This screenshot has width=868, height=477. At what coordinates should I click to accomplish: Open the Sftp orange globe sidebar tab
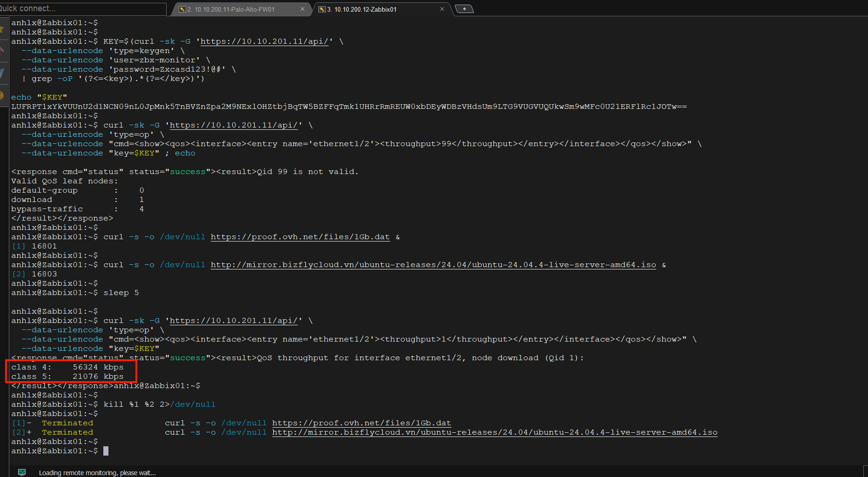(3, 95)
